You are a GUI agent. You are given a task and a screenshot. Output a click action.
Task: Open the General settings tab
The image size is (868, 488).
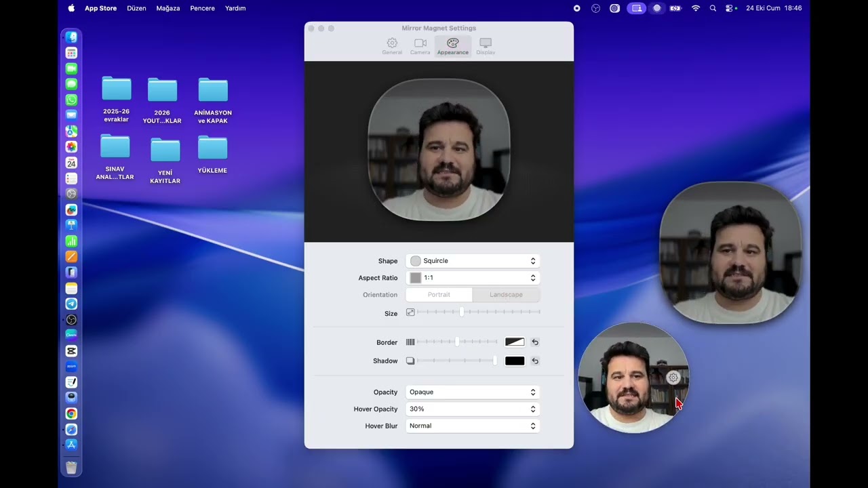[x=392, y=46]
